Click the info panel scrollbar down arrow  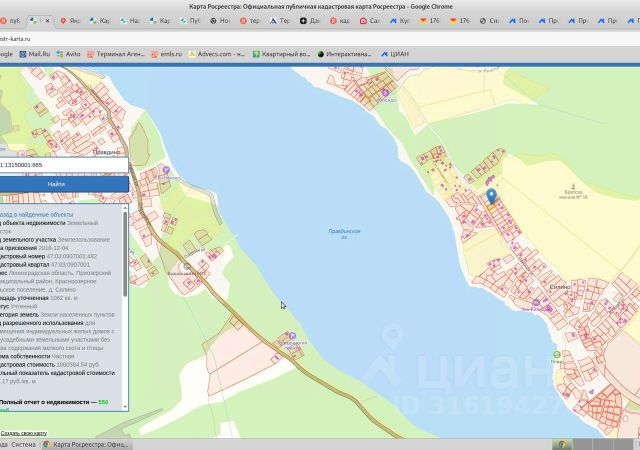[125, 407]
